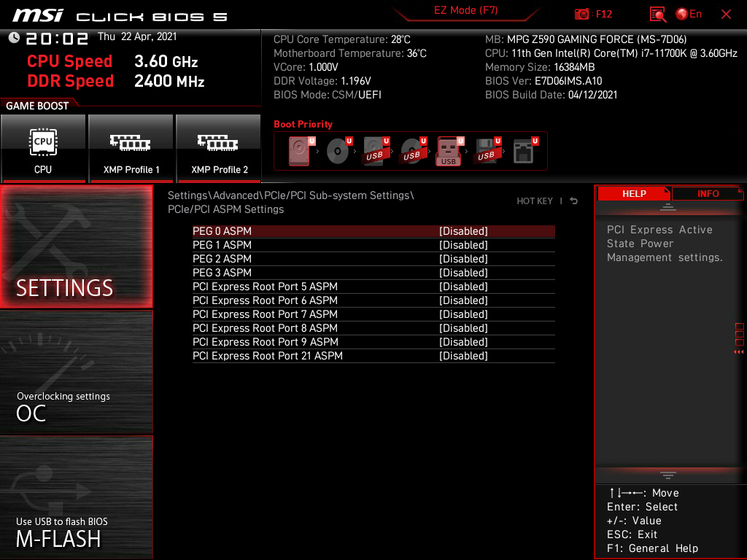Click the red arrows side panel expander
The height and width of the screenshot is (560, 747).
pos(738,352)
